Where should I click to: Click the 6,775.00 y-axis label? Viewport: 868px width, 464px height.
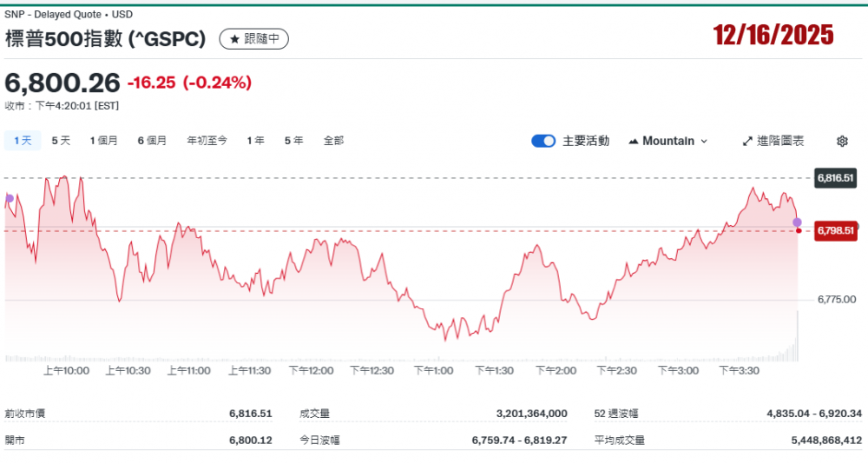[x=836, y=300]
